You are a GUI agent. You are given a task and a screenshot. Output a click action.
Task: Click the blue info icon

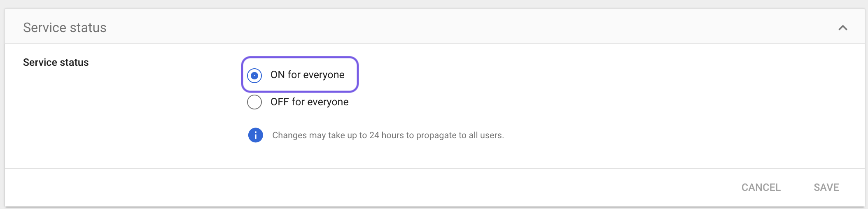[x=255, y=135]
